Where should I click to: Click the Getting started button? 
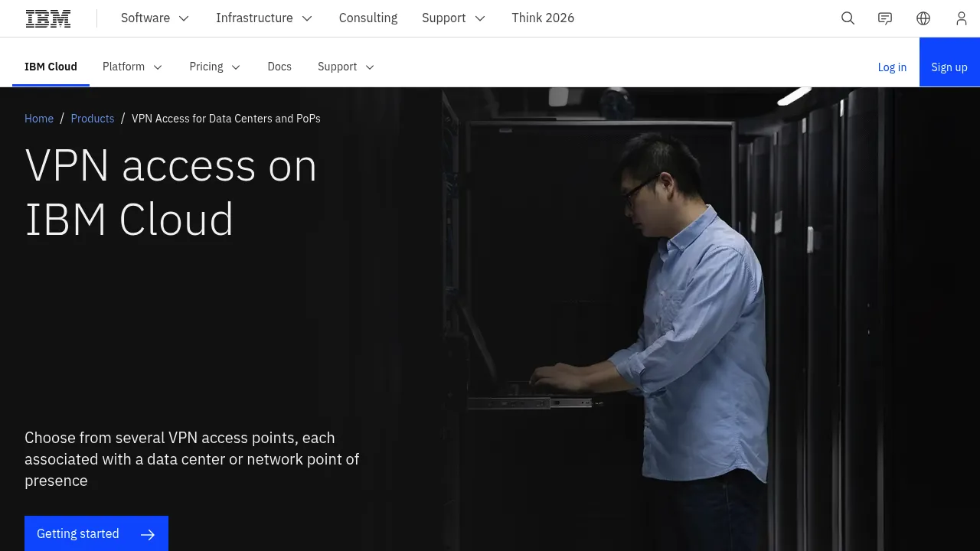[96, 533]
